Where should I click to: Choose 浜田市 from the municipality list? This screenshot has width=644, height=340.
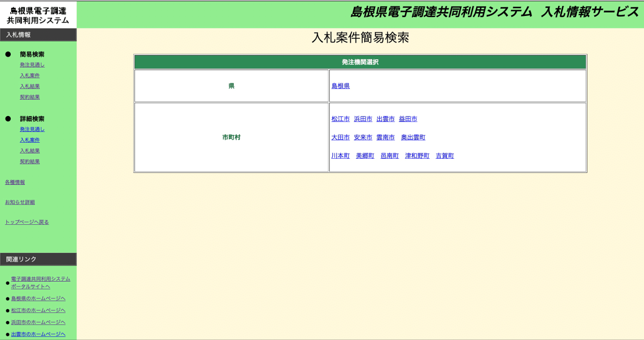[363, 119]
